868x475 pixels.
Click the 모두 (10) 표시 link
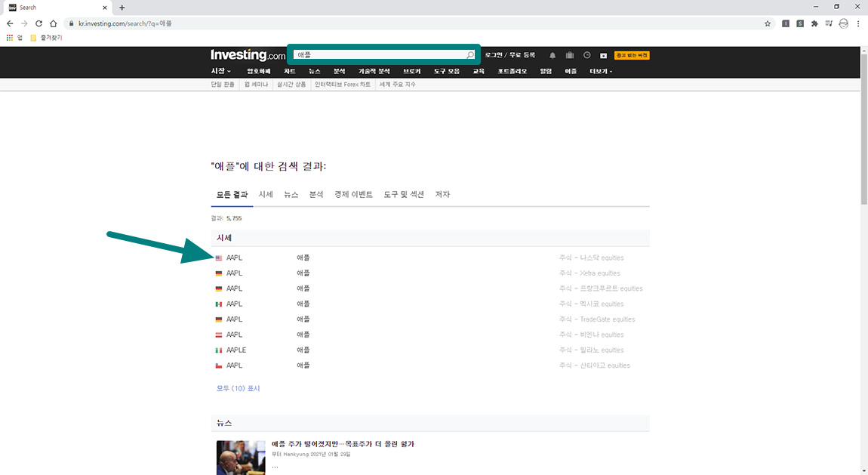coord(238,389)
